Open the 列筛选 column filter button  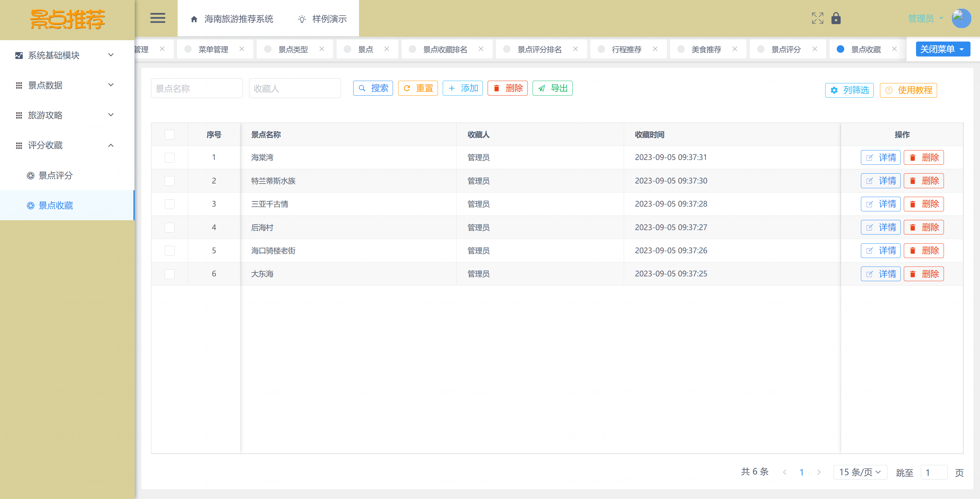coord(849,90)
